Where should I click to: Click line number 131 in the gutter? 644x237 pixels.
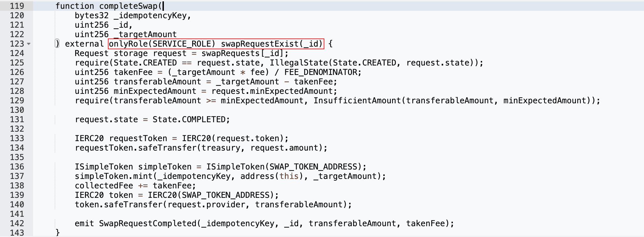(x=17, y=120)
